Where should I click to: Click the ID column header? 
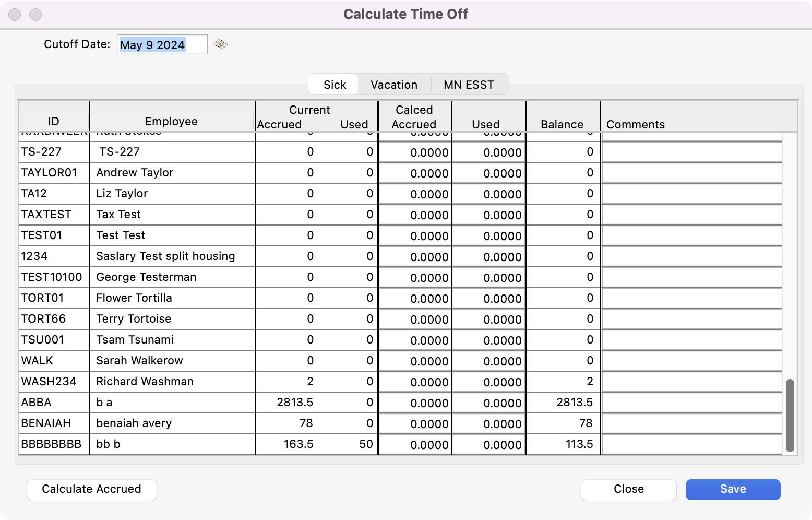(54, 121)
